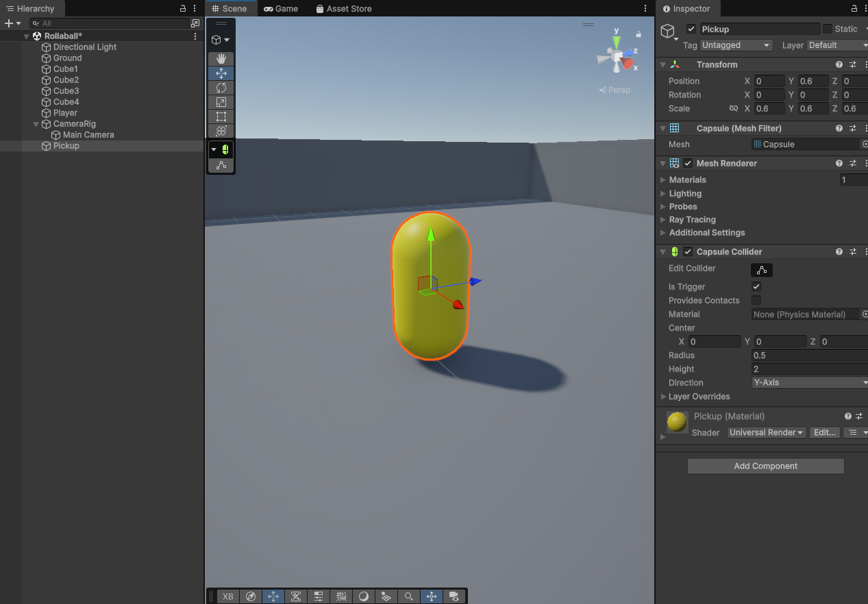Click the scene search magnifier icon
868x604 pixels.
tap(408, 596)
